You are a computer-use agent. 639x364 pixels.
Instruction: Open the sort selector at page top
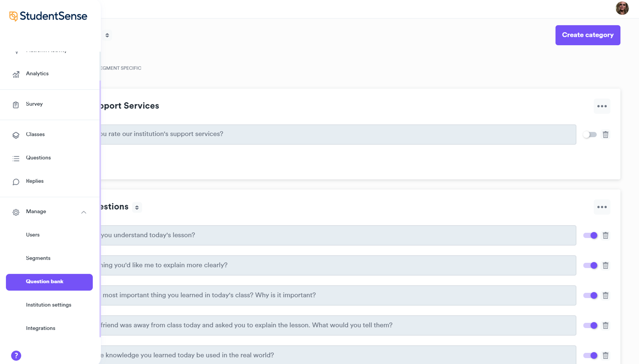click(x=107, y=35)
